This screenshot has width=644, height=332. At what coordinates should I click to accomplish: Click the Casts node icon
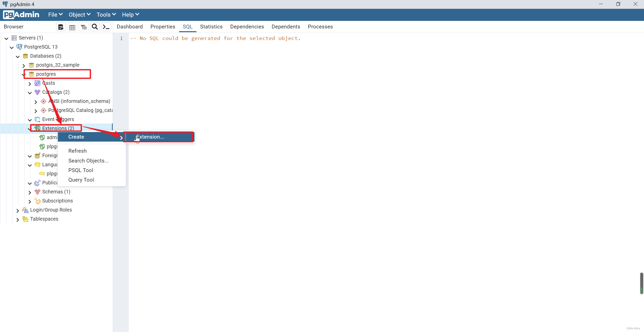click(37, 83)
